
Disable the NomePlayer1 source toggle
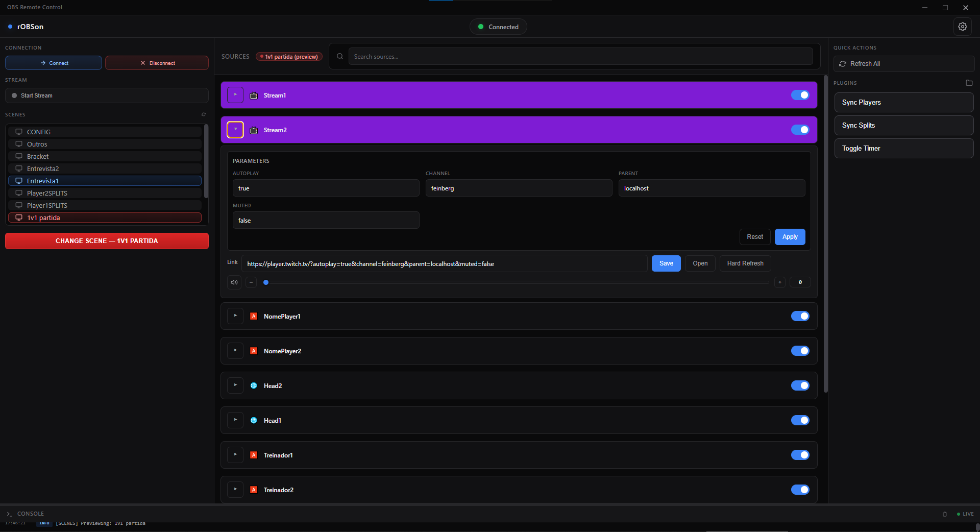pos(800,317)
